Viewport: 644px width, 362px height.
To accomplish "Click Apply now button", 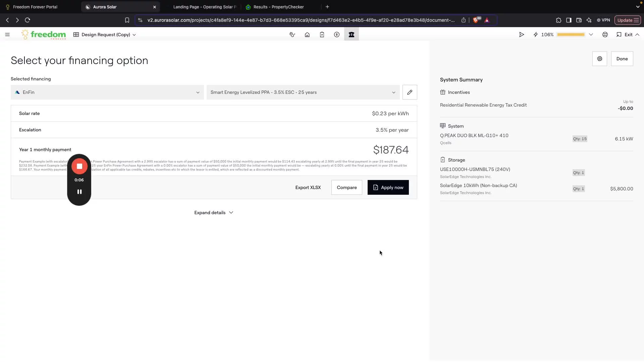I will [x=388, y=187].
